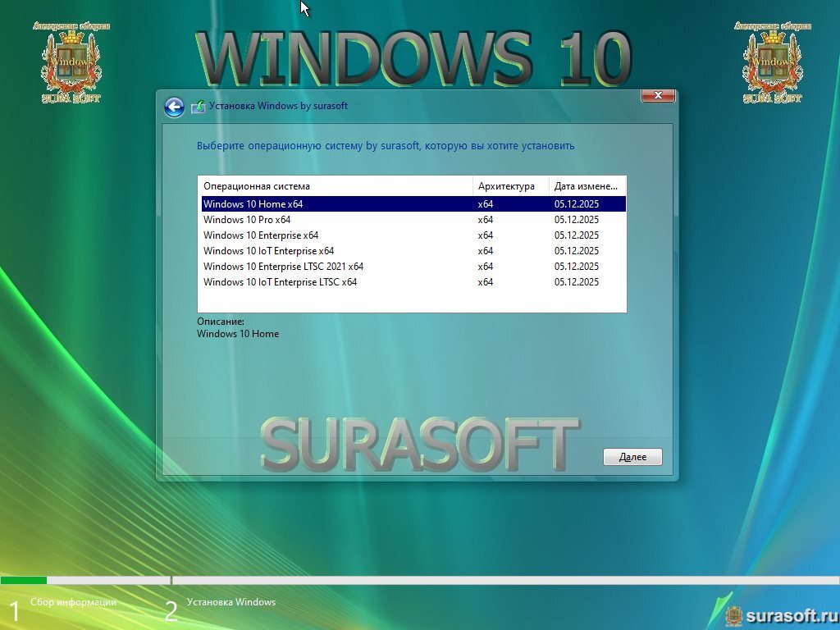Click description text Windows 10 Home
Image resolution: width=840 pixels, height=630 pixels.
238,334
